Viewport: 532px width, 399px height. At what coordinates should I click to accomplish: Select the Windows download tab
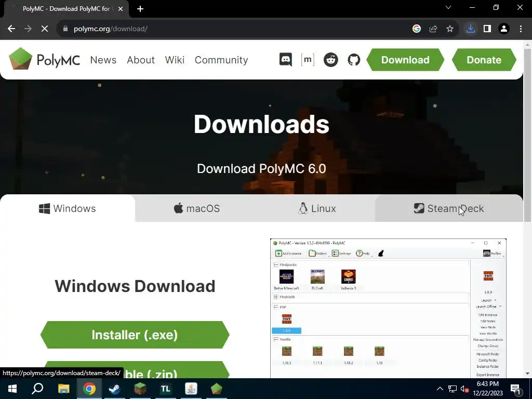click(x=68, y=208)
